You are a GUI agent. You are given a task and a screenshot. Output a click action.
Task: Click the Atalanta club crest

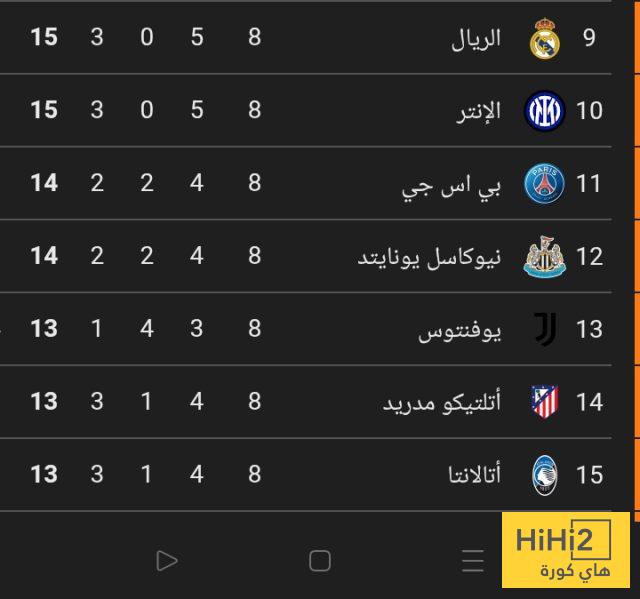pyautogui.click(x=545, y=475)
